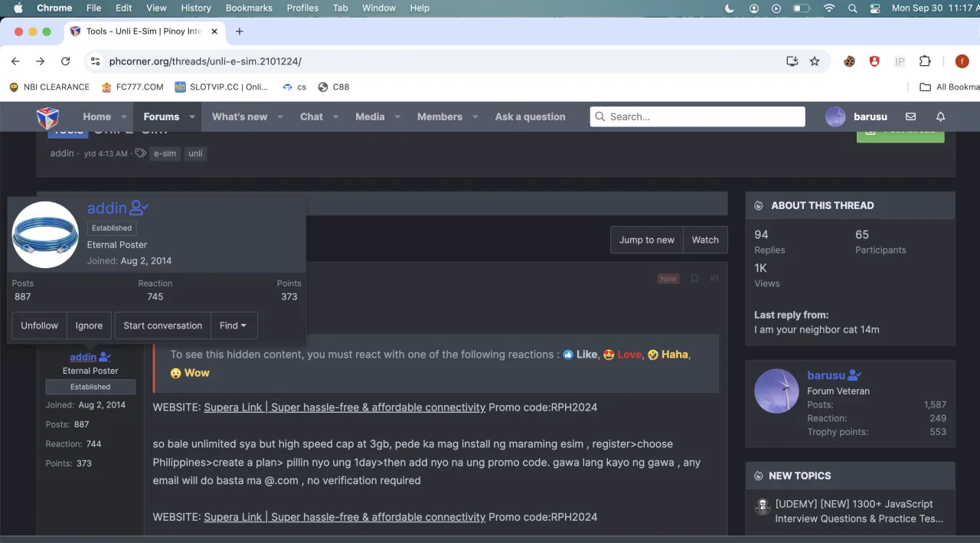This screenshot has width=980, height=543.
Task: Ignore the user addin
Action: (x=89, y=325)
